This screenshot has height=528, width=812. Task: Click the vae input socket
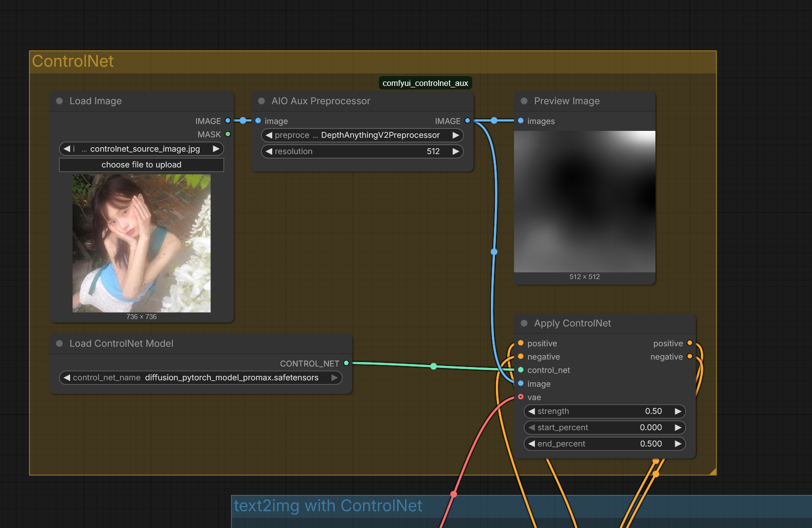point(521,397)
